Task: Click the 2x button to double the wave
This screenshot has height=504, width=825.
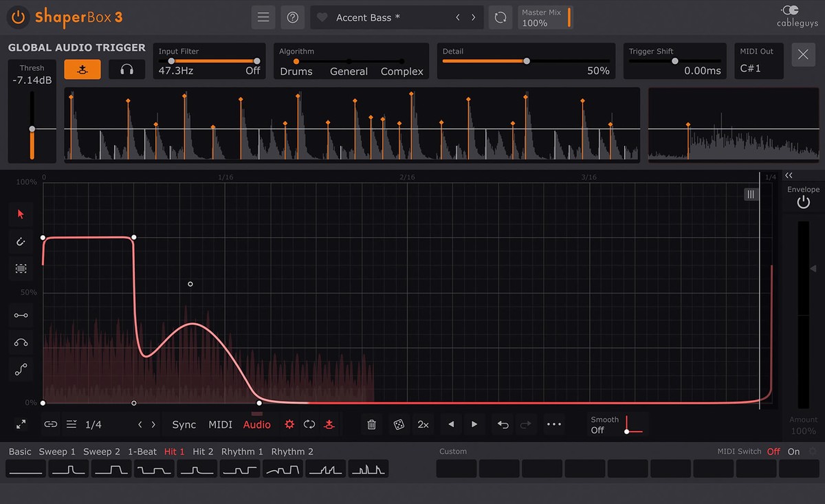Action: (423, 424)
